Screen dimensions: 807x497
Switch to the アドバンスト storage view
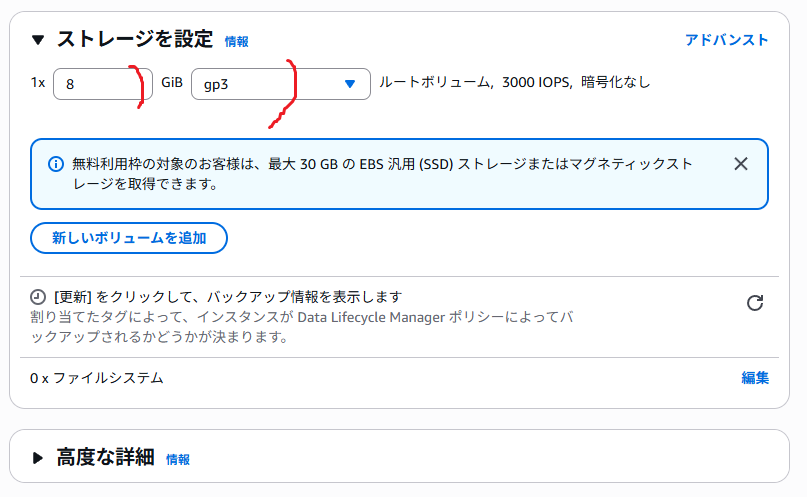click(726, 40)
